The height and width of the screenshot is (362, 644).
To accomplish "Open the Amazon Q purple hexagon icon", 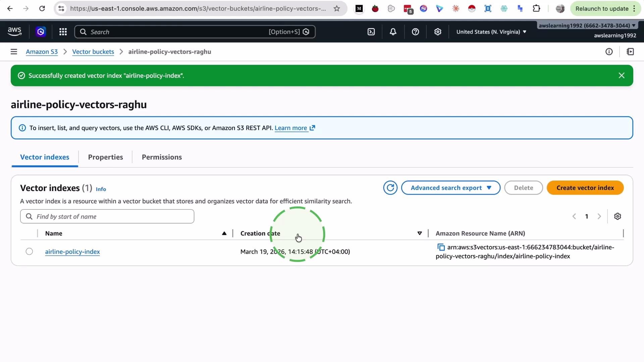I will pyautogui.click(x=41, y=32).
